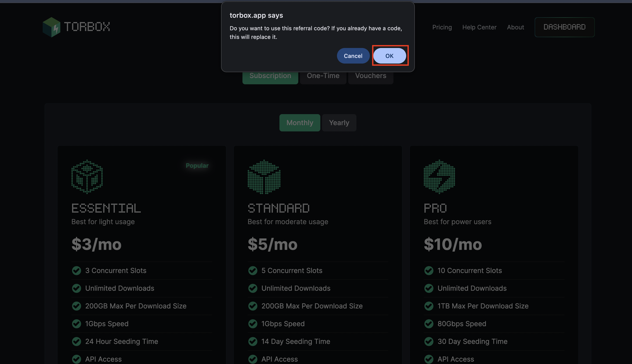The width and height of the screenshot is (632, 364).
Task: Open the About page link
Action: pyautogui.click(x=515, y=27)
